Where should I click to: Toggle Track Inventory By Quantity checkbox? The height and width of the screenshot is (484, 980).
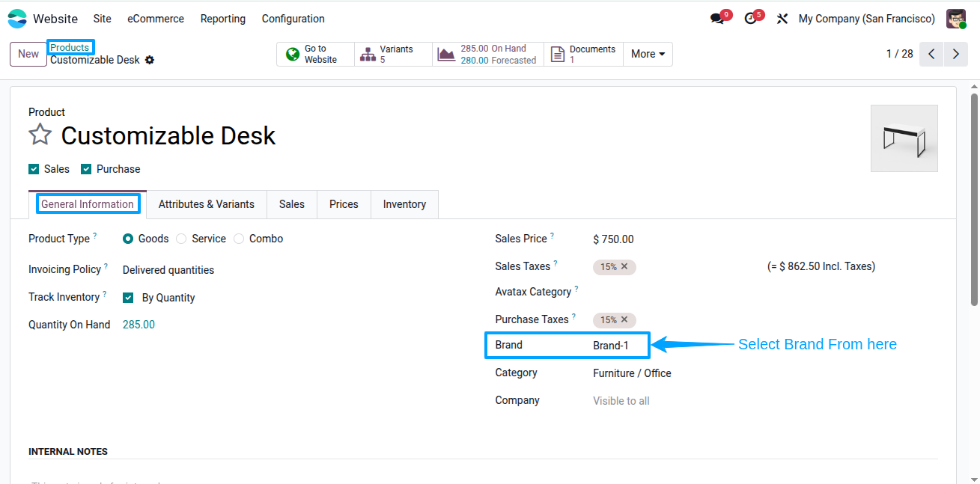coord(128,298)
